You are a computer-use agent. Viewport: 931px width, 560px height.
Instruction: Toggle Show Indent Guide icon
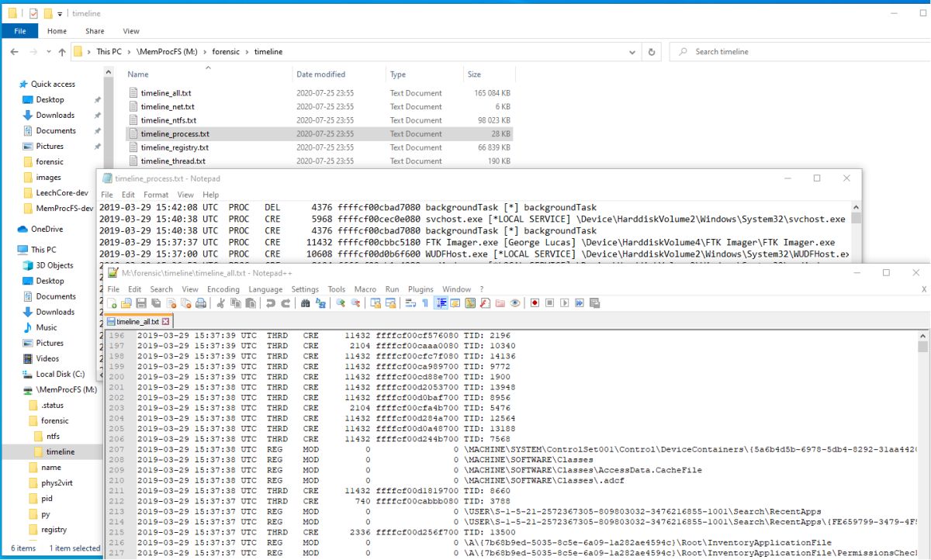440,302
